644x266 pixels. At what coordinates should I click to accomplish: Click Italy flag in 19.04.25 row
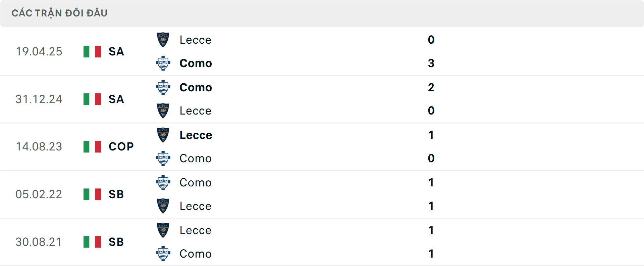click(92, 51)
